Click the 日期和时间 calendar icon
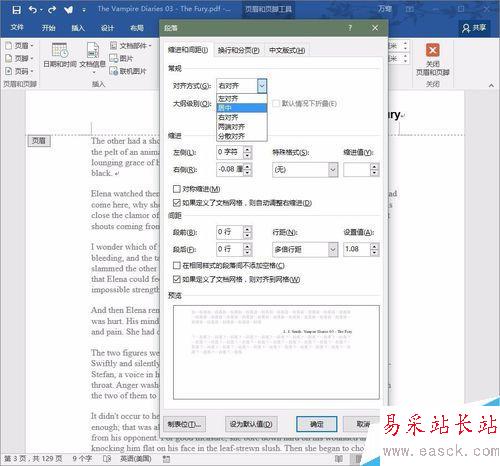Image resolution: width=500 pixels, height=466 pixels. (60, 50)
